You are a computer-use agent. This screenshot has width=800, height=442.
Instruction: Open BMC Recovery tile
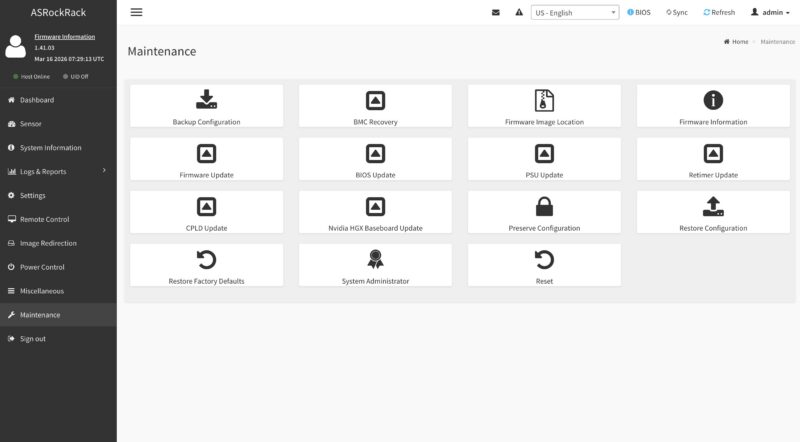[375, 106]
